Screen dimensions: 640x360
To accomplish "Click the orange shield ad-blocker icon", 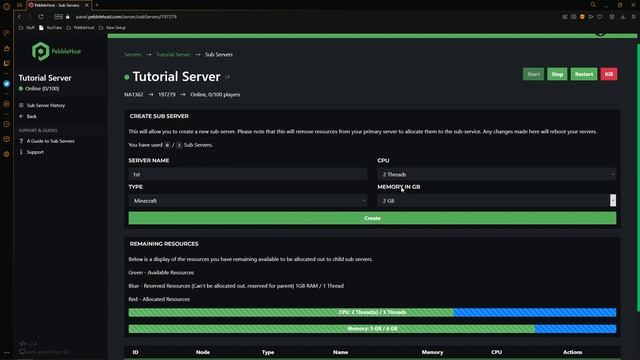I will coord(582,17).
